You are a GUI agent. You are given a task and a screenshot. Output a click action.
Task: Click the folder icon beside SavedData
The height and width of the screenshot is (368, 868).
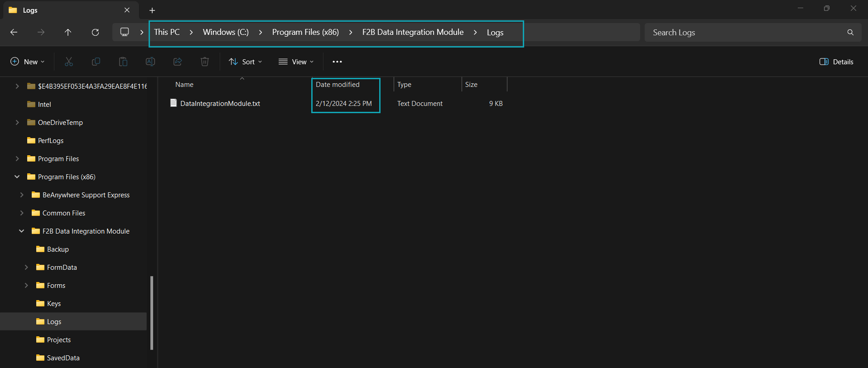click(x=40, y=358)
